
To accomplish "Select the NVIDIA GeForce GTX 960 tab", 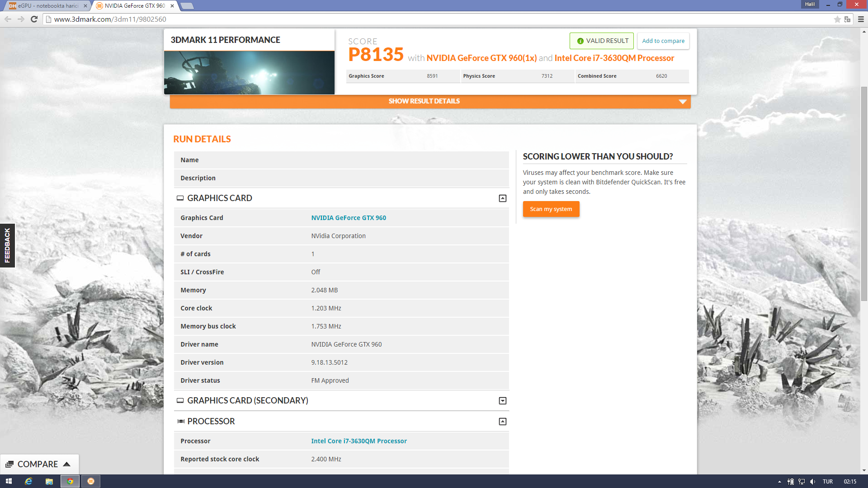I will (x=134, y=6).
